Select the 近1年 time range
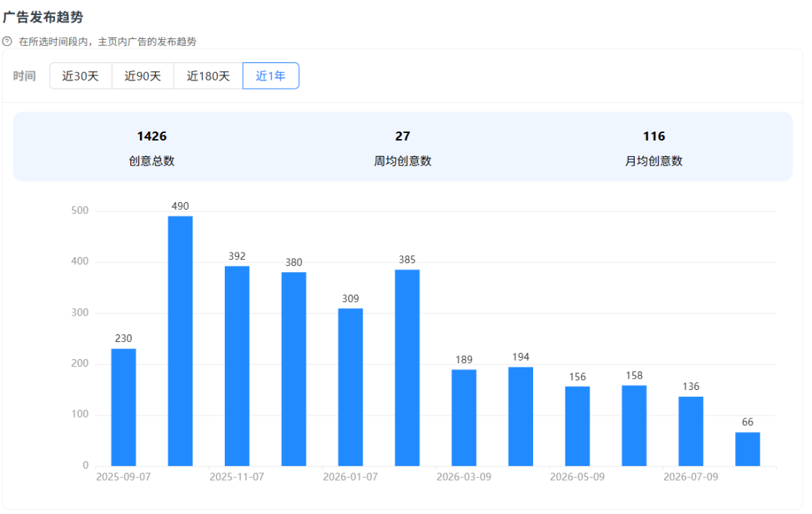The height and width of the screenshot is (514, 812). (271, 76)
